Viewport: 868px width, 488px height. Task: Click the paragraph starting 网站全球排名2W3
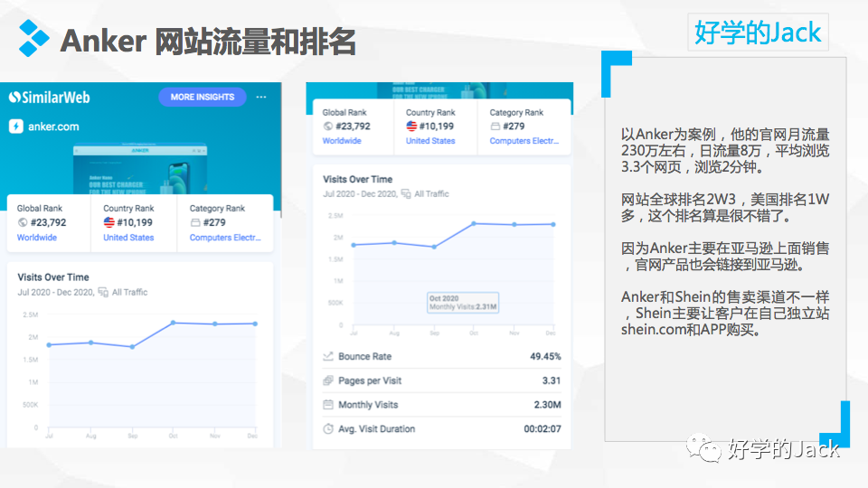click(725, 208)
